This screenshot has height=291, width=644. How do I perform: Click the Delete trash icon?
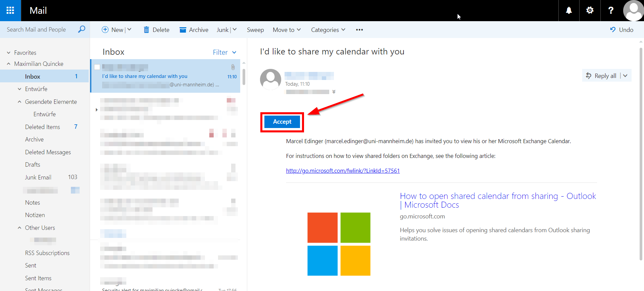click(146, 30)
